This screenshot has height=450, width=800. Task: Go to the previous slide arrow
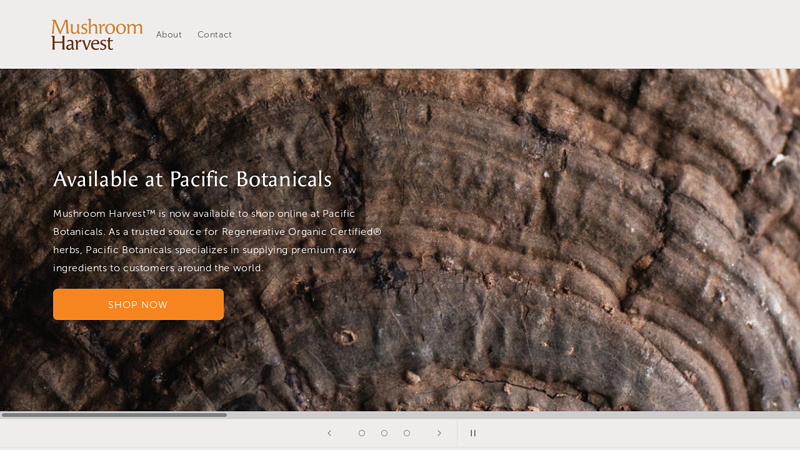pos(330,433)
